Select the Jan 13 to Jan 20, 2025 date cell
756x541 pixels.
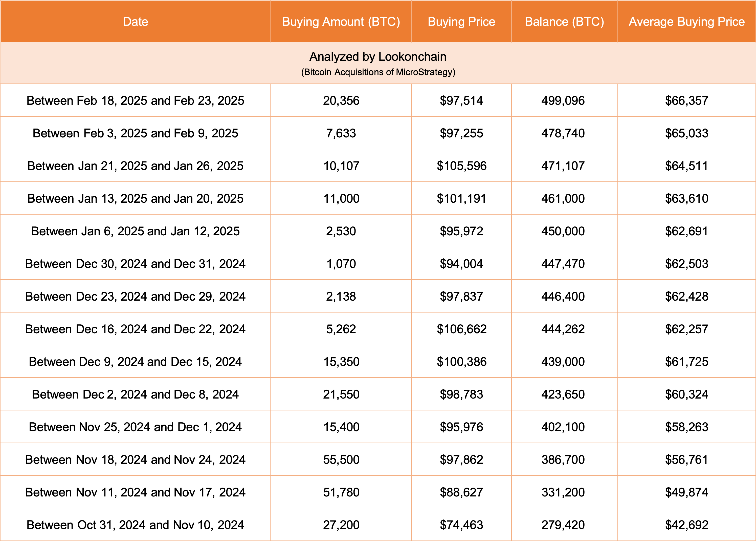click(135, 199)
